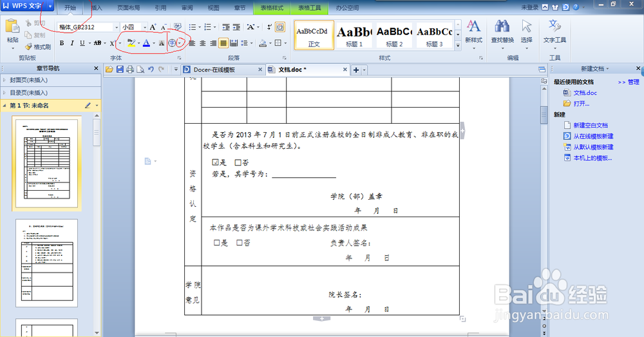
Task: Click the enclosed character 字 icon
Action: click(x=172, y=43)
